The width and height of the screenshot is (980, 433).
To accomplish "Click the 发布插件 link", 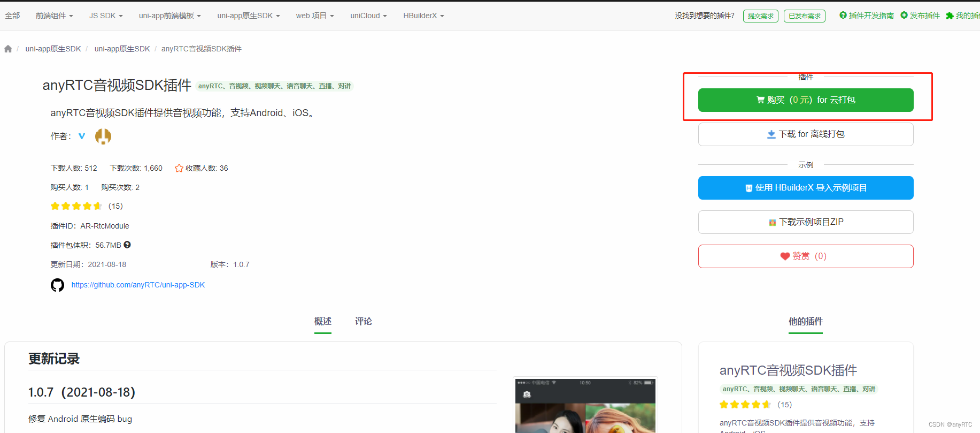I will (x=925, y=16).
